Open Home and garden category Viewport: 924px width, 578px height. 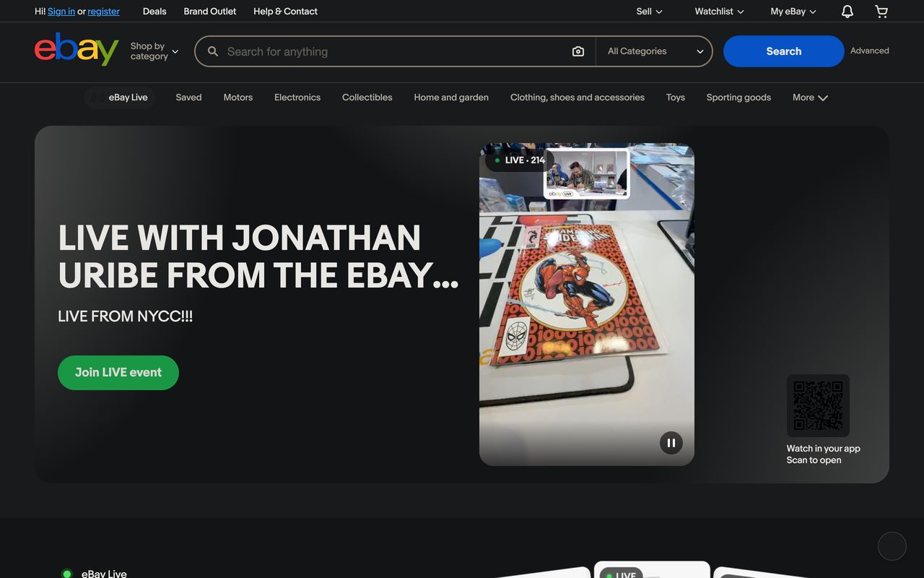click(x=451, y=98)
